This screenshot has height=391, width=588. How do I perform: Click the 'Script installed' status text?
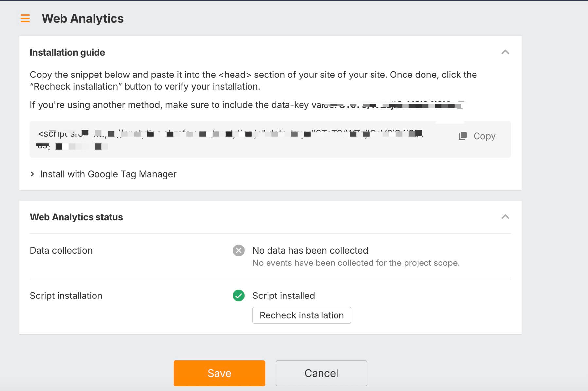coord(284,296)
